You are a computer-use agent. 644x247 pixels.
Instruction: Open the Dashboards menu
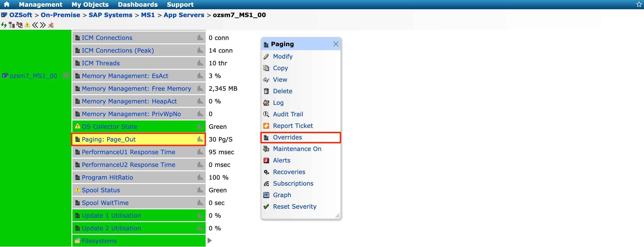point(138,5)
